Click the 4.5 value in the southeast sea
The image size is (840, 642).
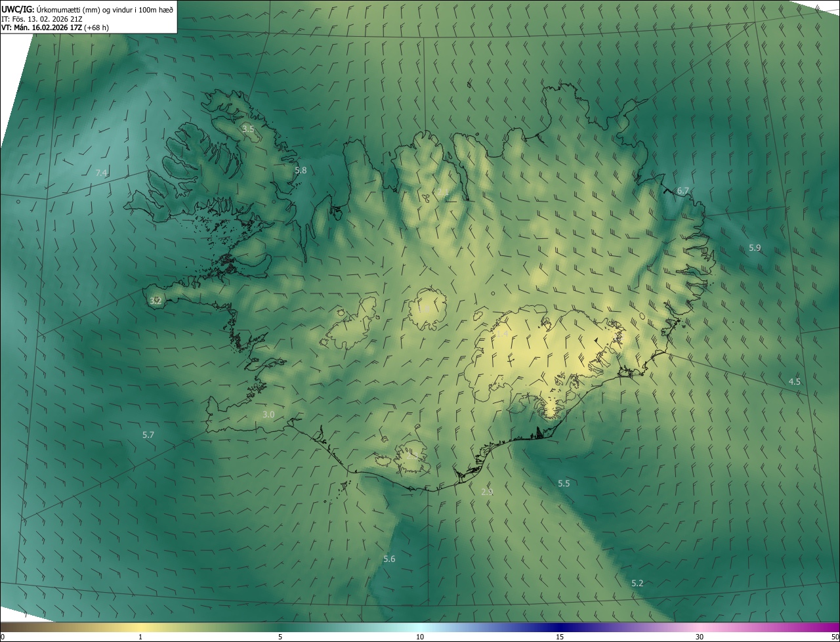point(795,381)
